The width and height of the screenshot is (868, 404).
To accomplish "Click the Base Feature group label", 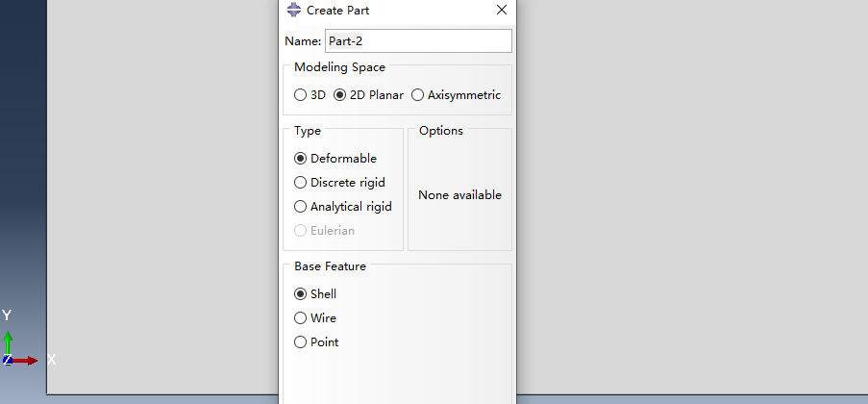I will tap(330, 266).
